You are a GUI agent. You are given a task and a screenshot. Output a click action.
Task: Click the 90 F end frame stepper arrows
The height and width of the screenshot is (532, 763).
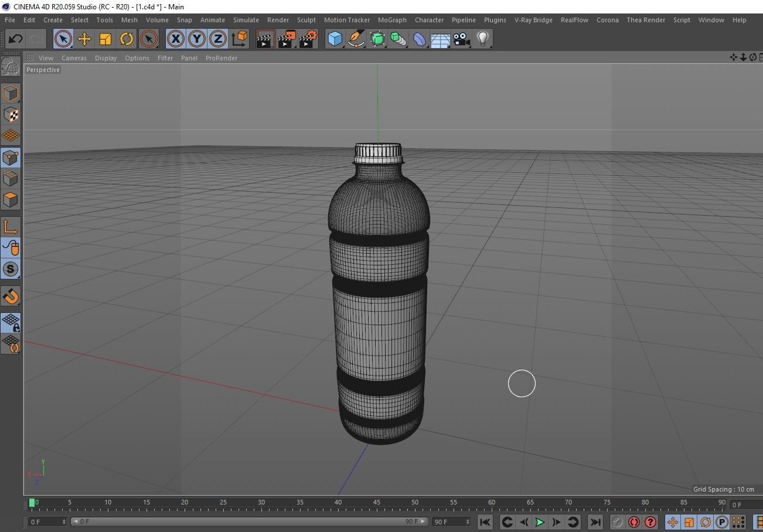pyautogui.click(x=467, y=521)
